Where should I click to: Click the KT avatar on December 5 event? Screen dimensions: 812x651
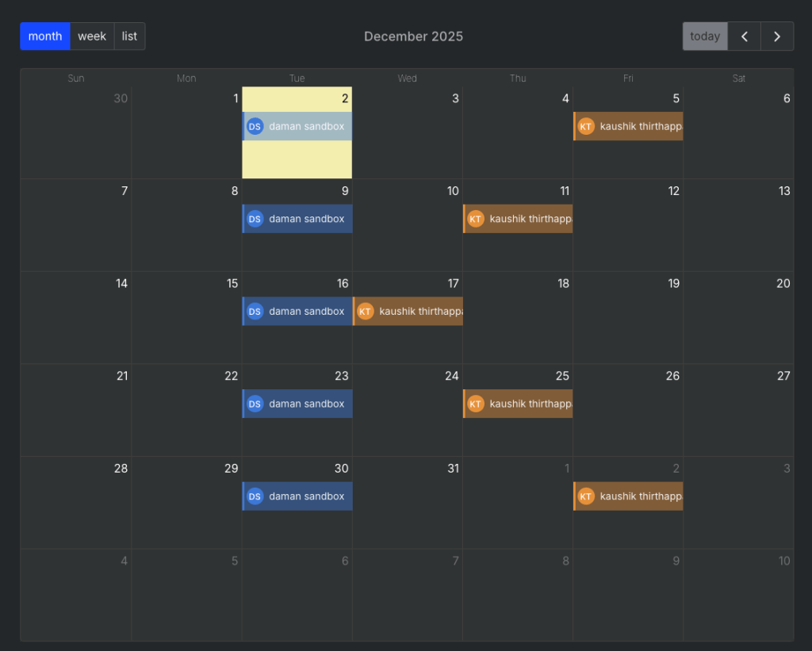point(586,126)
